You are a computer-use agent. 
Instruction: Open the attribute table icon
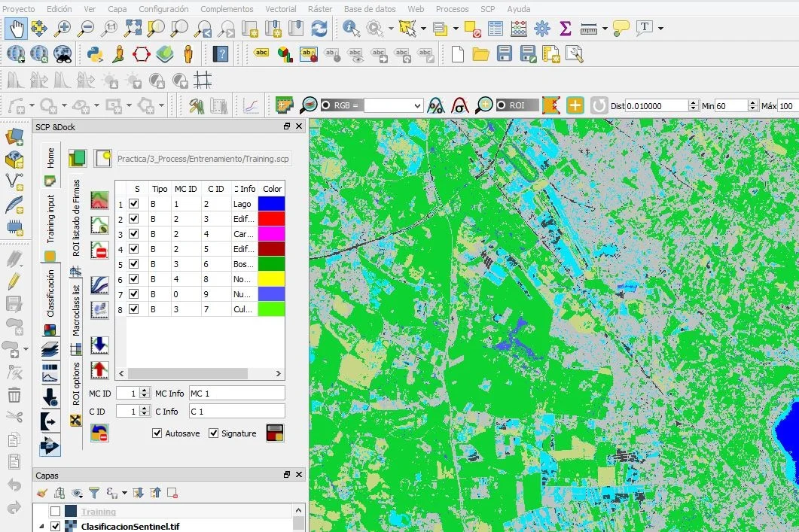(x=495, y=29)
